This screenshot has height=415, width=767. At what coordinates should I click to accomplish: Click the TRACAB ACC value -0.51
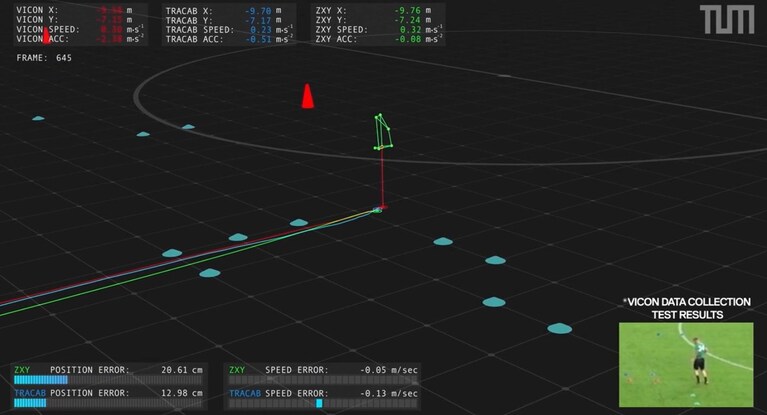coord(258,39)
